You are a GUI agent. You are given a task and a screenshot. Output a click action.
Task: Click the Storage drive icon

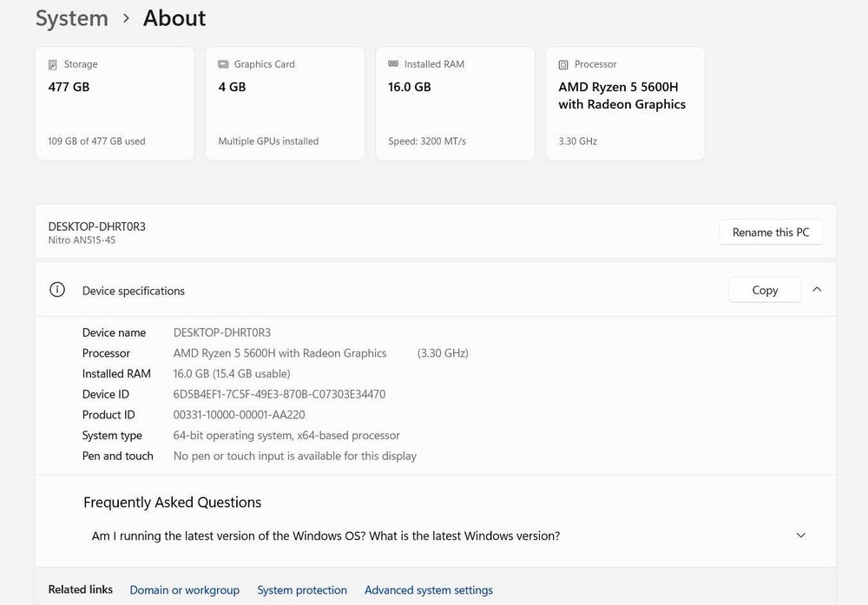pos(53,65)
